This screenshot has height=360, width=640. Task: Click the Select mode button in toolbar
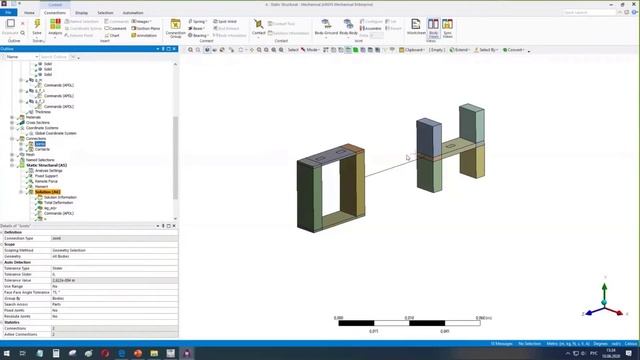tap(293, 50)
